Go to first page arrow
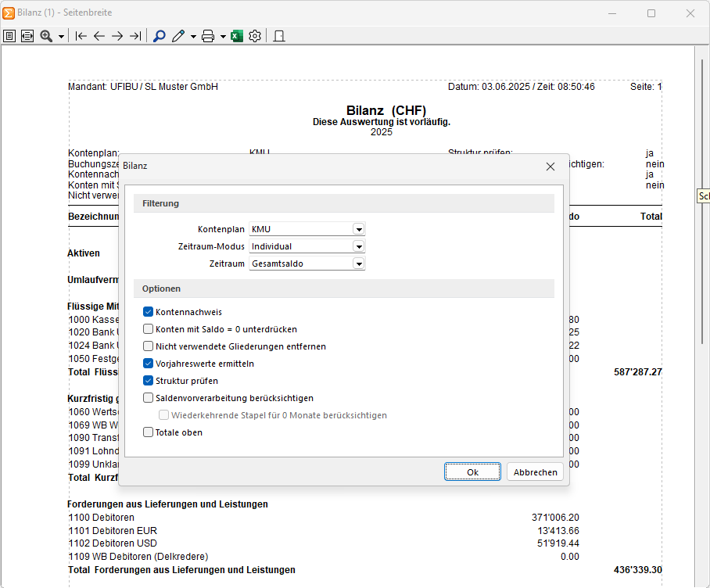The image size is (710, 588). tap(81, 36)
